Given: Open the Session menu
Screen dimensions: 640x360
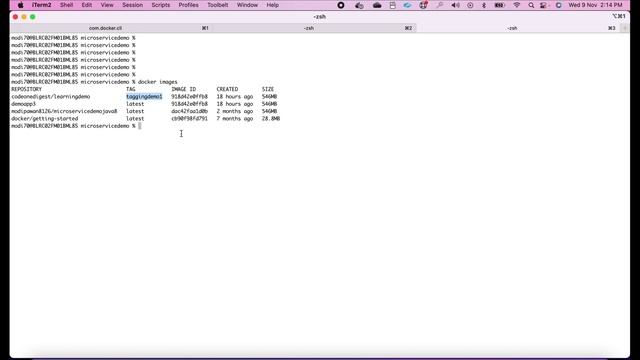Looking at the screenshot, I should [133, 5].
